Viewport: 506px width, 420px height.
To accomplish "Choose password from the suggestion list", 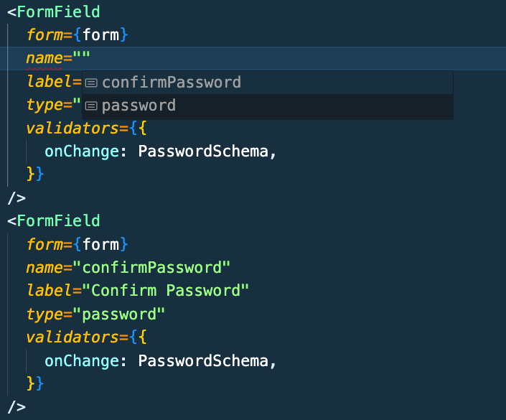I will tap(268, 106).
